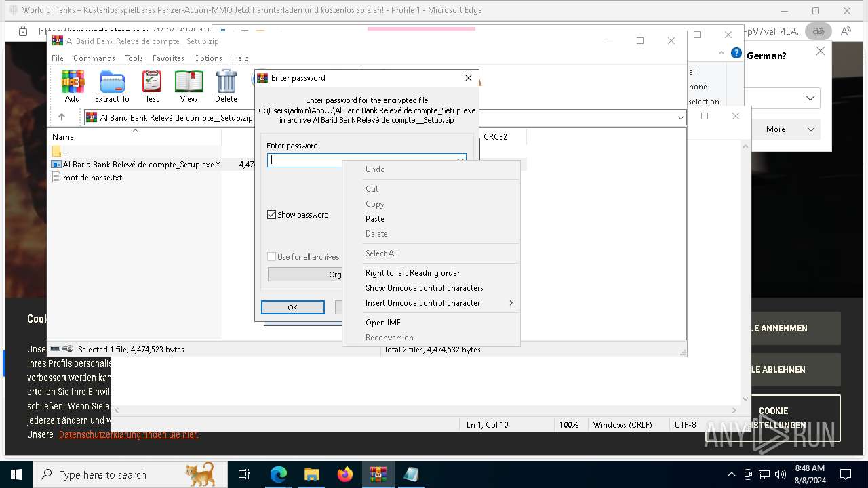Open the File menu in WinRAR

click(58, 58)
